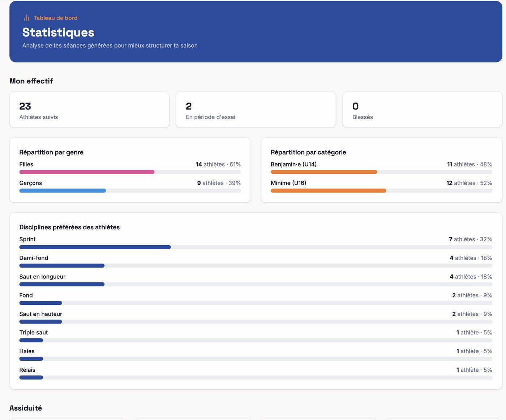The width and height of the screenshot is (506, 420).
Task: Click the Garçons label
Action: [x=31, y=183]
